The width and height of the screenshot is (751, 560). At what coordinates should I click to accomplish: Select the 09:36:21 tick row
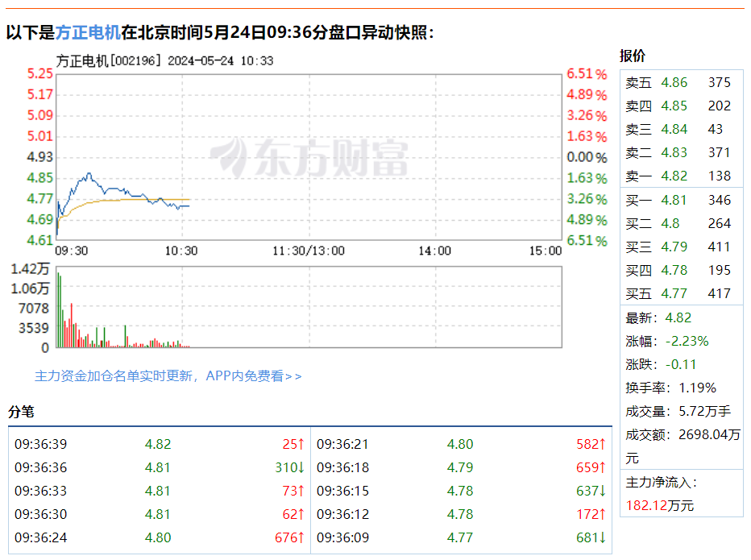pos(461,445)
